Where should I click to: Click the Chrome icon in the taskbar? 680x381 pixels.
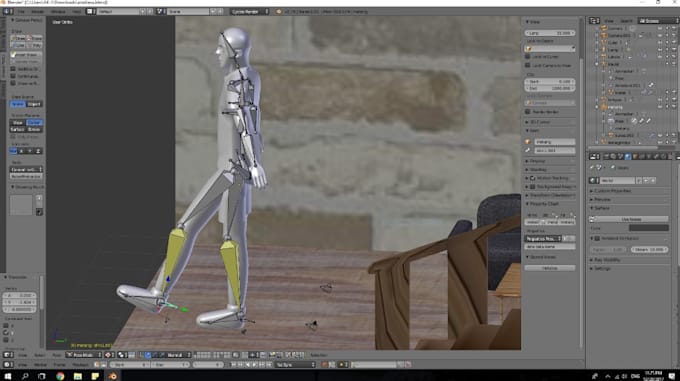tap(60, 376)
